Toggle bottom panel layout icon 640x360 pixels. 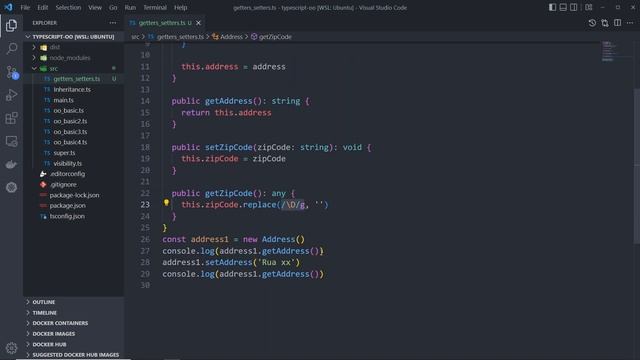coord(563,7)
